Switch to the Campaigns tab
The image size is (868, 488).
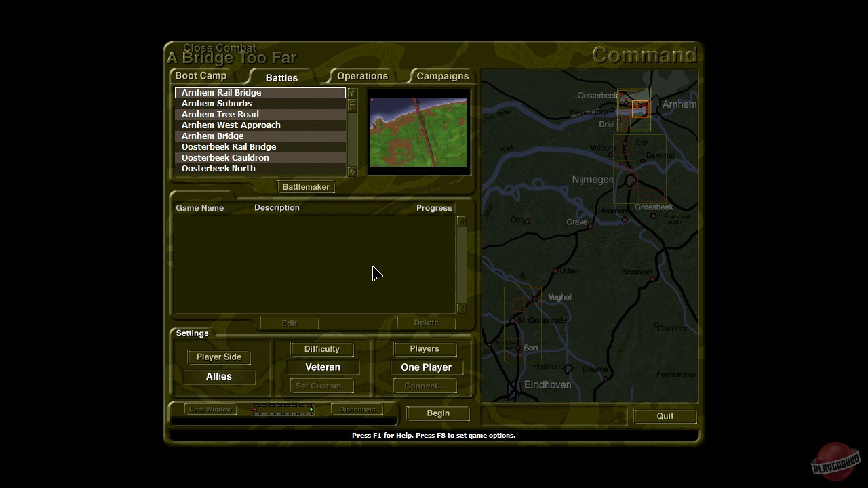442,76
